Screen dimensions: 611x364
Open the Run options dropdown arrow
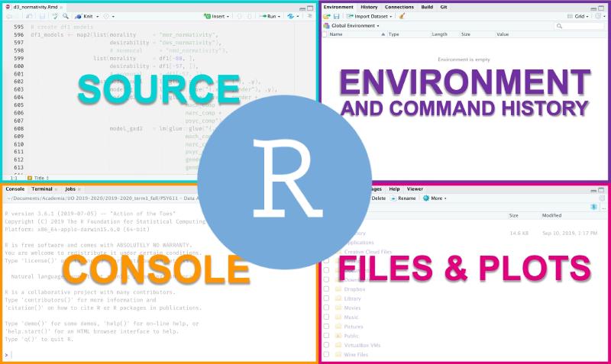[x=279, y=17]
